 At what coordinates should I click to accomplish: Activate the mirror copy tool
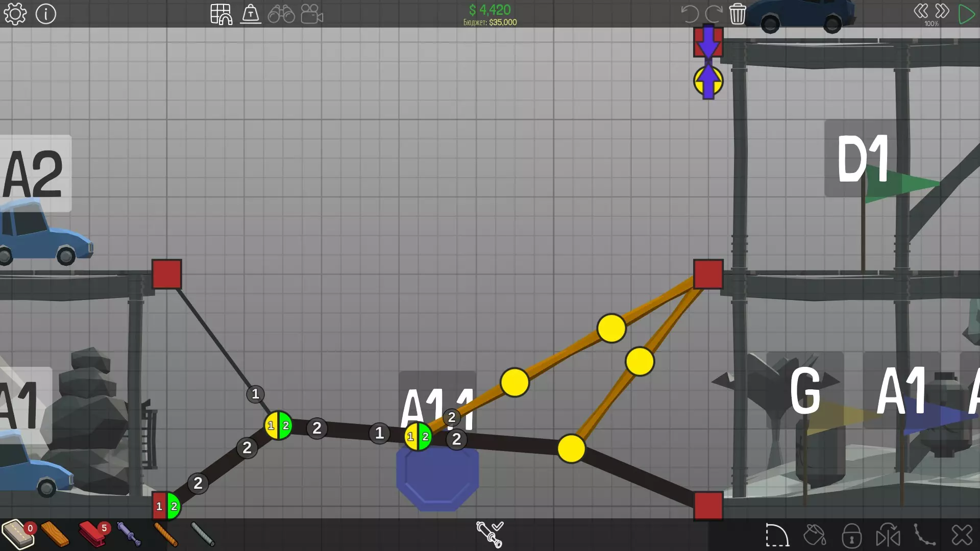[888, 535]
